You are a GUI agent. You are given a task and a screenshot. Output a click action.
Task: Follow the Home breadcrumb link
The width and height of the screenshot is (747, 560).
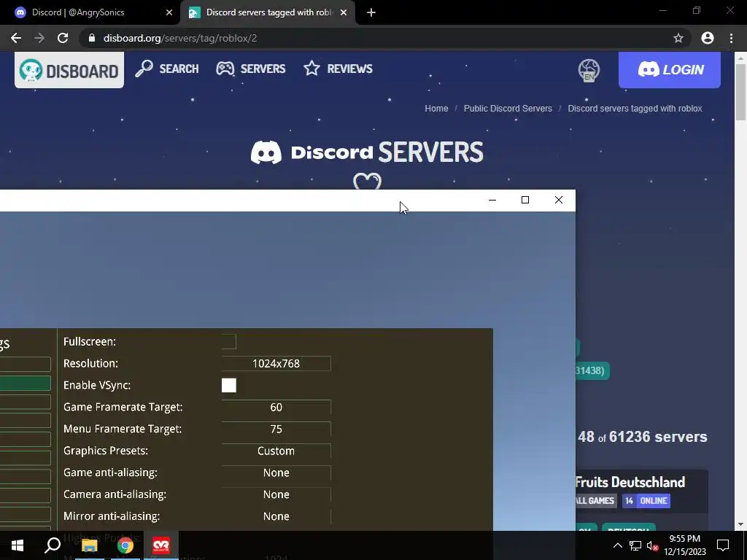[436, 109]
